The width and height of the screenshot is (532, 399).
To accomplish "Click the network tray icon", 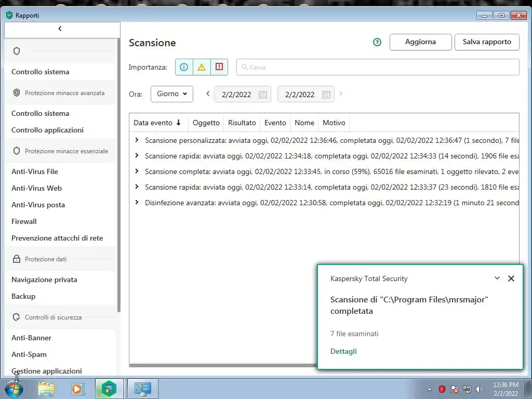I will (x=467, y=389).
